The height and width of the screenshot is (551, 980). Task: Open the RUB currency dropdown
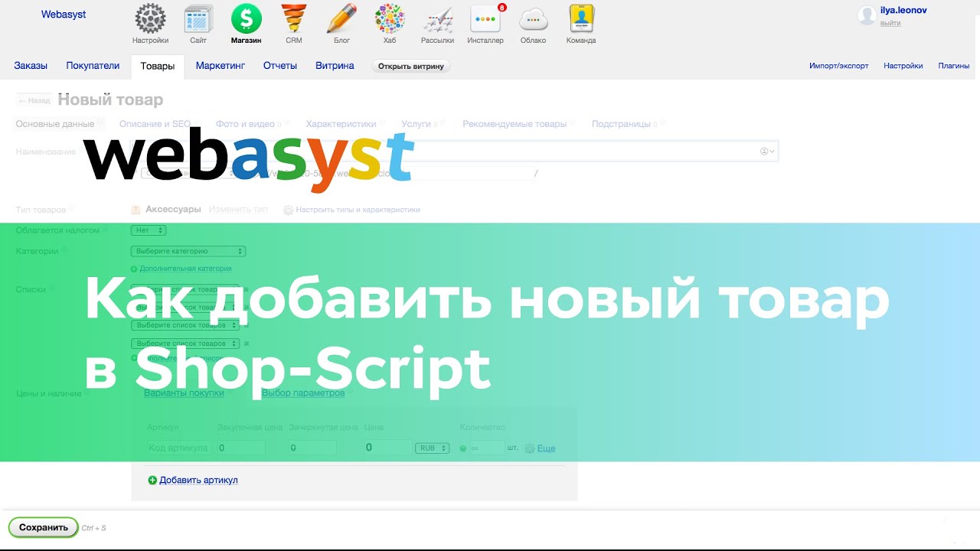click(433, 448)
